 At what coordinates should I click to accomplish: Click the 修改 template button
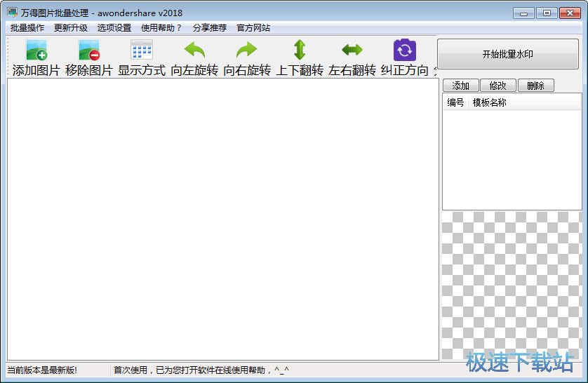498,86
